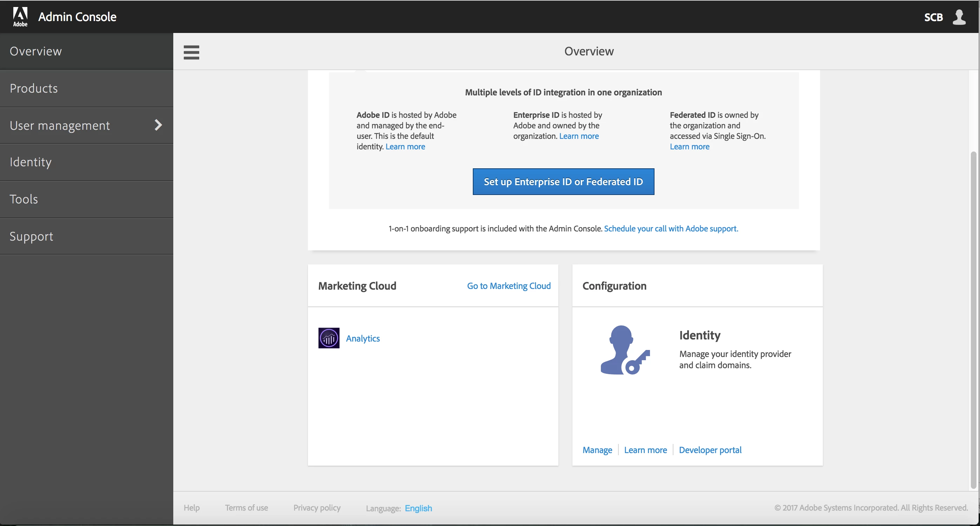Viewport: 980px width, 526px height.
Task: Click Schedule your call with Adobe support
Action: [671, 229]
